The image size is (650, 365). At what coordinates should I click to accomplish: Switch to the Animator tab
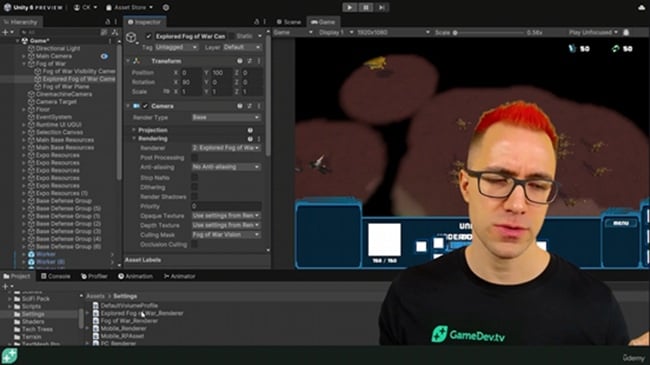pos(179,276)
